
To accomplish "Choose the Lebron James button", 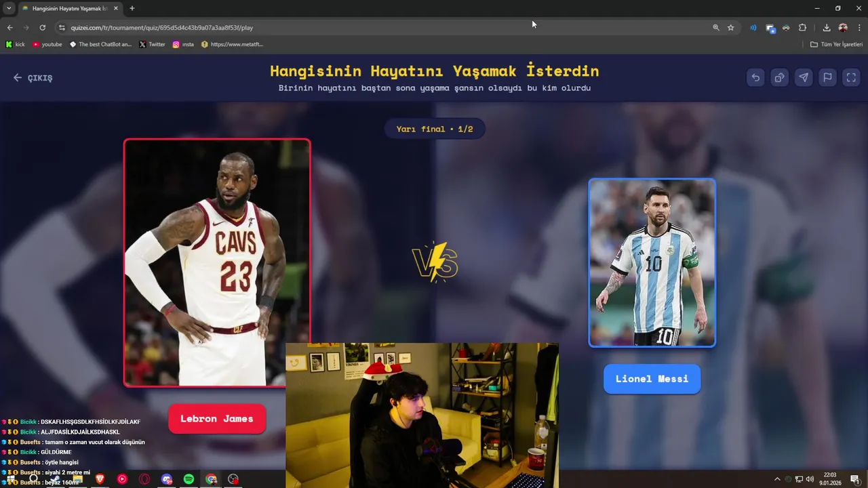I will [x=217, y=419].
